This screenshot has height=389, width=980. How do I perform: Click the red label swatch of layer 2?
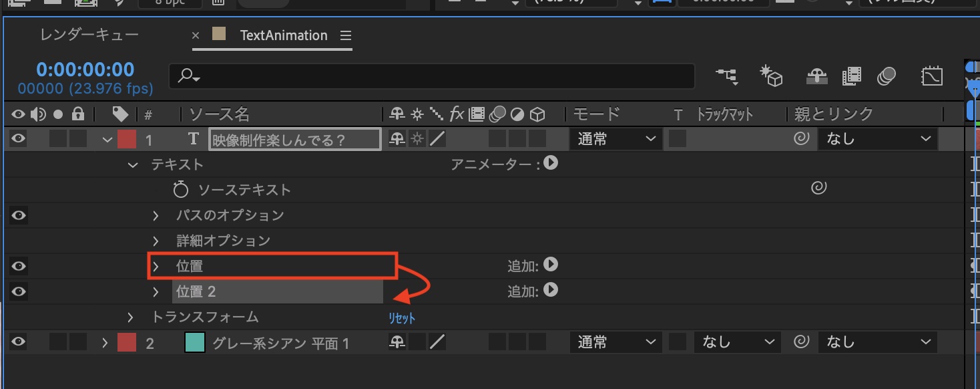pos(127,343)
